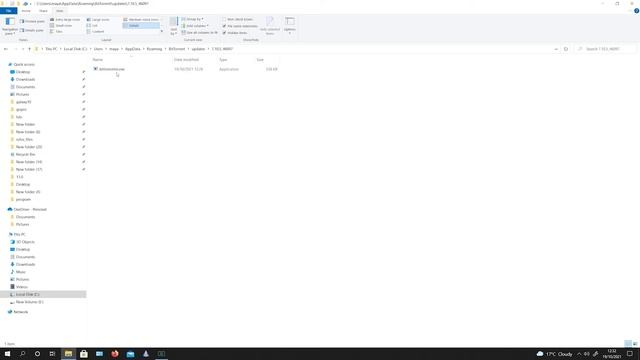This screenshot has height=360, width=640.
Task: Open New Volume (E:) drive
Action: (29, 302)
